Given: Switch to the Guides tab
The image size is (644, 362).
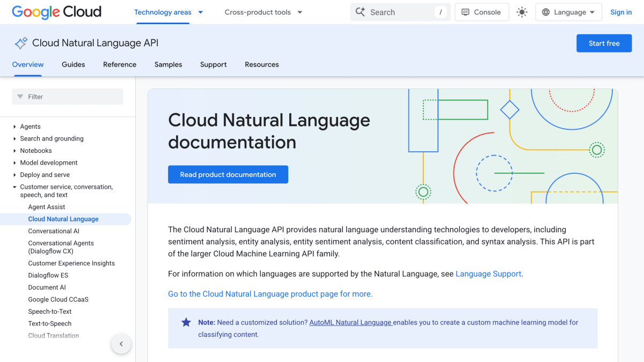Looking at the screenshot, I should coord(74,64).
